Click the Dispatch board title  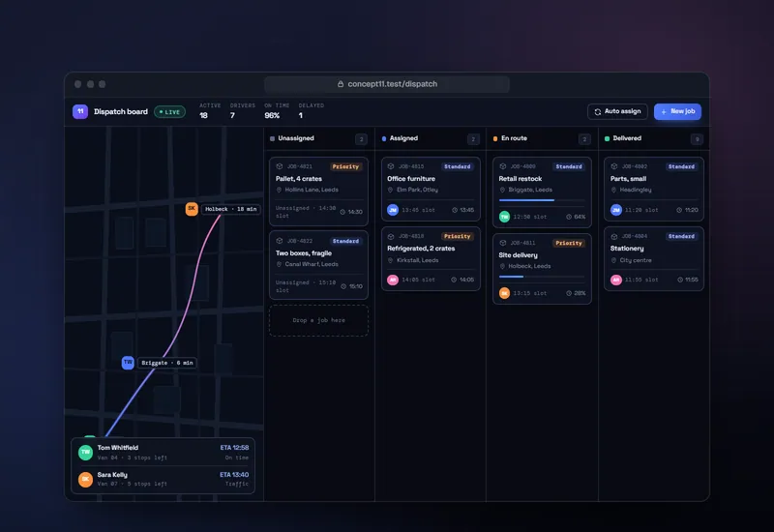coord(121,112)
